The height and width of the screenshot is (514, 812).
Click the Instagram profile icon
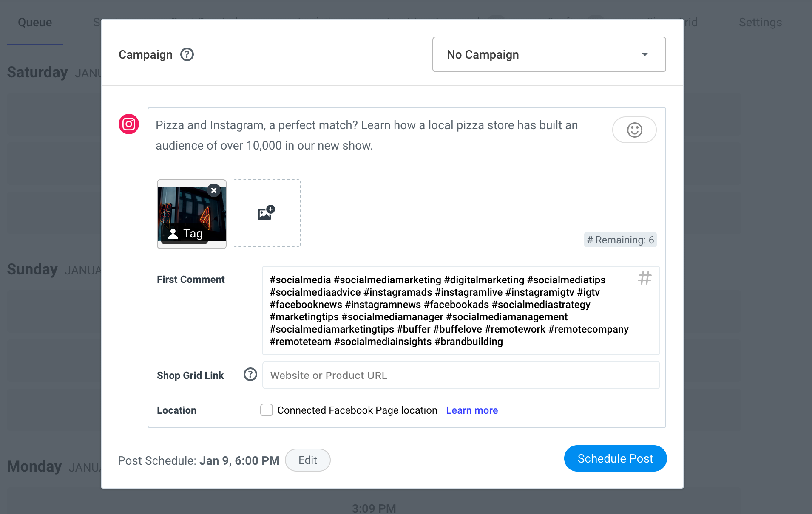(x=129, y=124)
